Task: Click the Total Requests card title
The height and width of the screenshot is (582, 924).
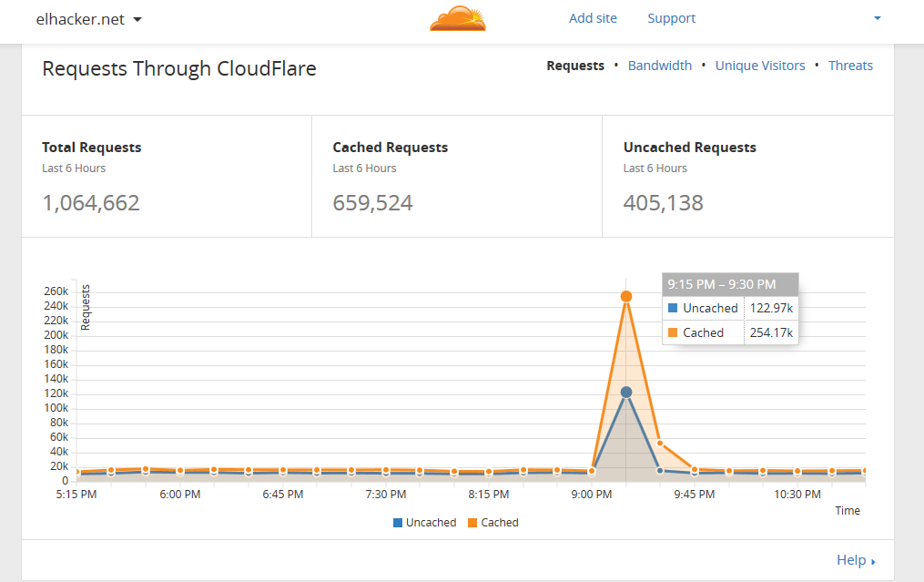Action: point(91,148)
